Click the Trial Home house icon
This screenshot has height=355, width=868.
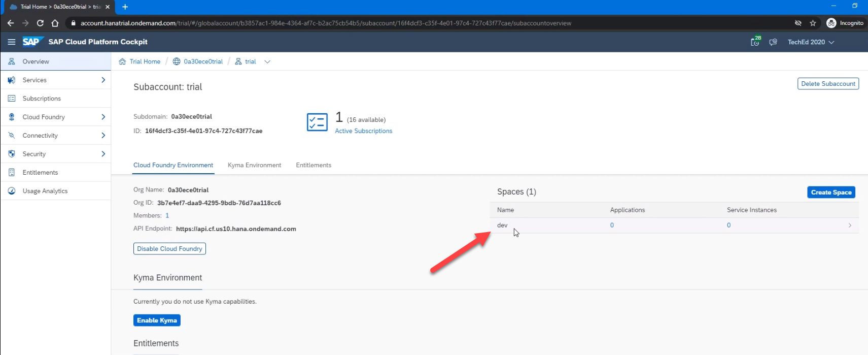(122, 61)
